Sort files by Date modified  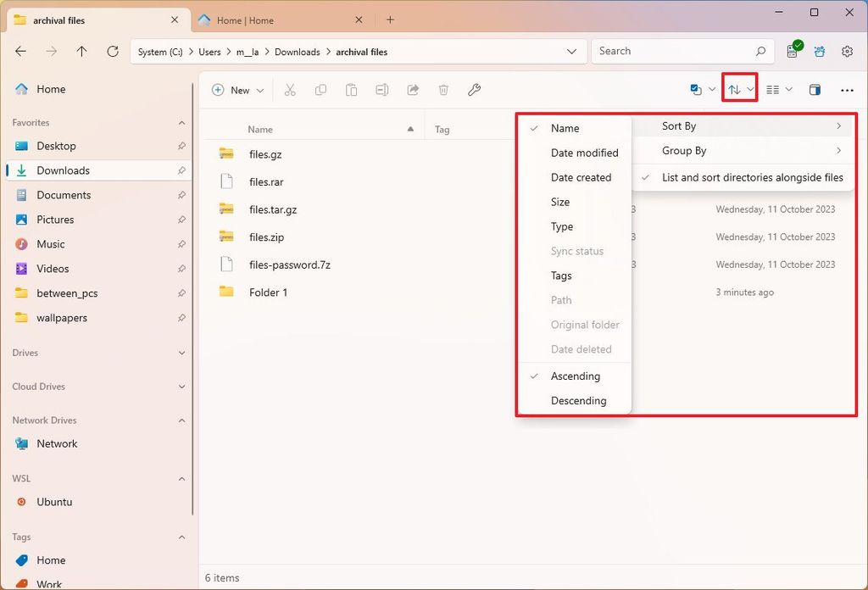pos(585,153)
